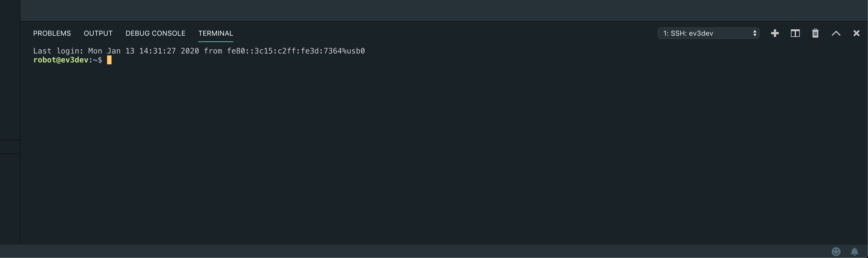The width and height of the screenshot is (868, 258).
Task: Click the dropdown arrows on terminal selector
Action: [755, 33]
